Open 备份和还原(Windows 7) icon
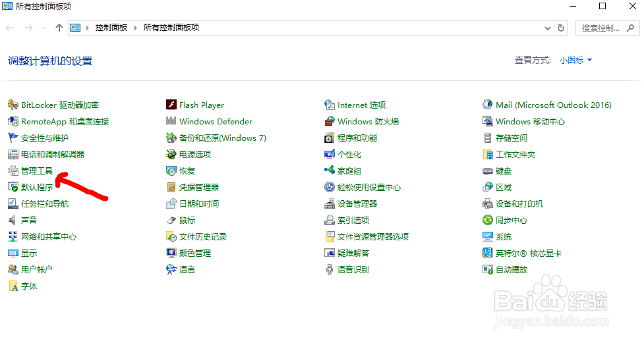This screenshot has height=343, width=644. [171, 138]
